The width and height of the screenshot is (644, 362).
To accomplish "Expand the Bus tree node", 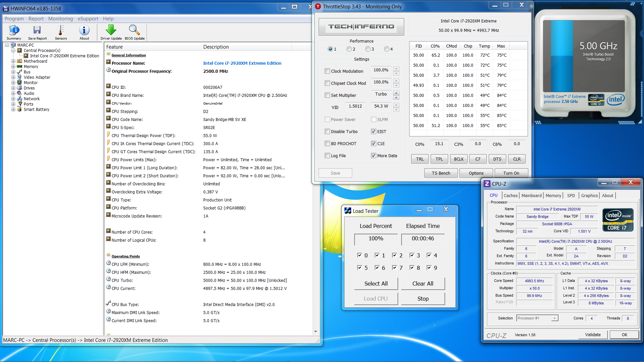I will pos(13,72).
